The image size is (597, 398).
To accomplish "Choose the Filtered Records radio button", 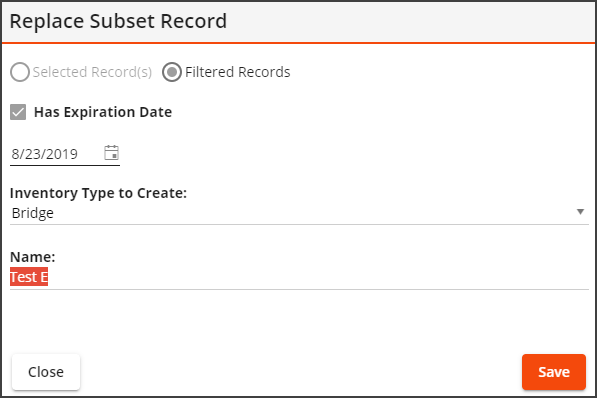I will [172, 72].
